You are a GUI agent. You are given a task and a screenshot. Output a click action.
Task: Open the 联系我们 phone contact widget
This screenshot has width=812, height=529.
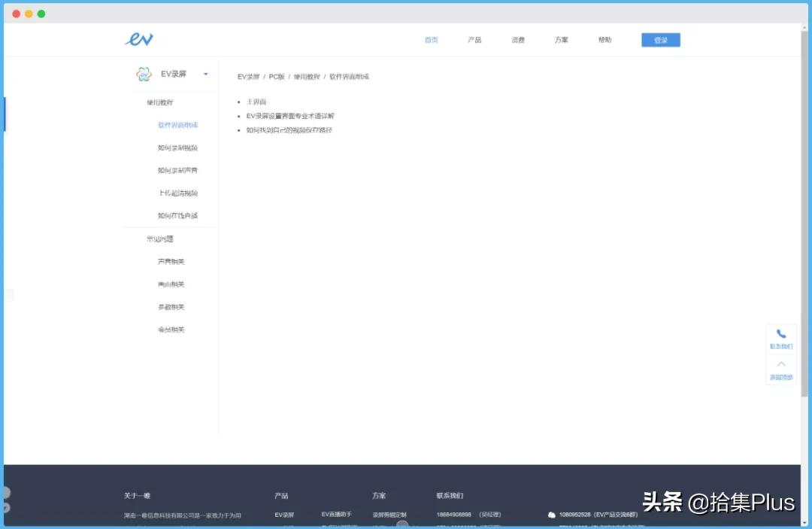click(x=781, y=338)
